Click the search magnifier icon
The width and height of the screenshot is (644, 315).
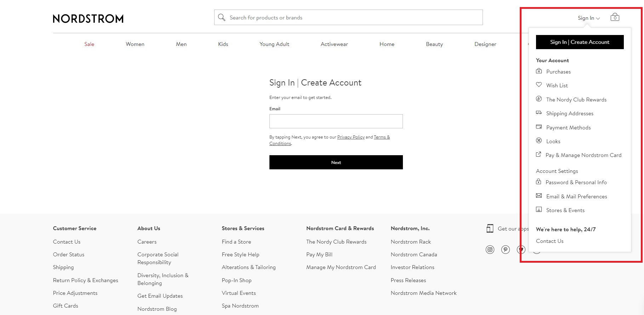(222, 17)
